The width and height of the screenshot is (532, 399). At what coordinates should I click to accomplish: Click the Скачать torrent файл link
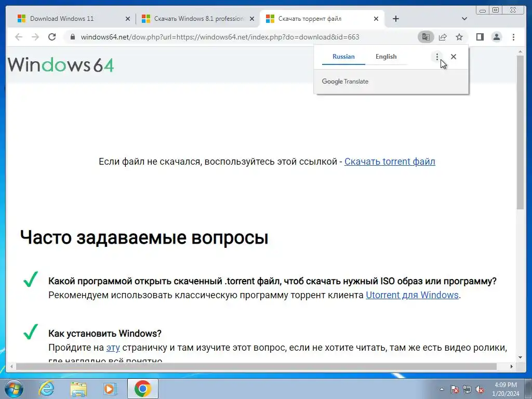pyautogui.click(x=390, y=162)
